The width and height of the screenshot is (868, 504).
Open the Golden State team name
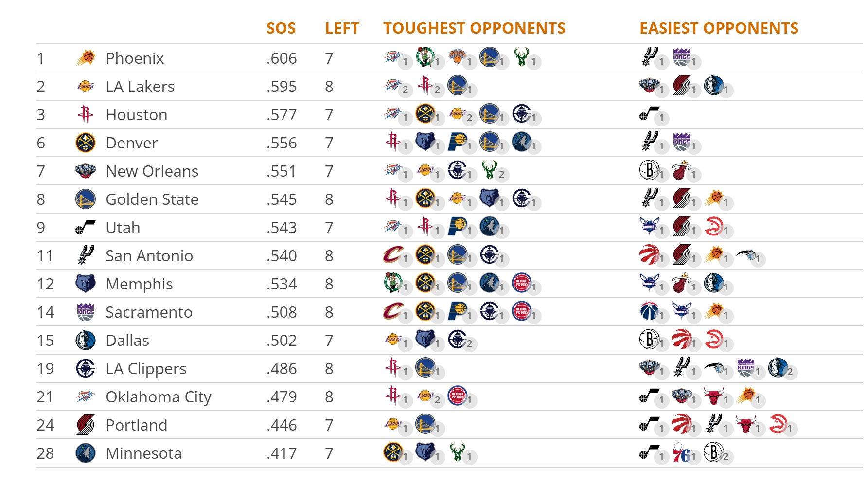[x=152, y=199]
